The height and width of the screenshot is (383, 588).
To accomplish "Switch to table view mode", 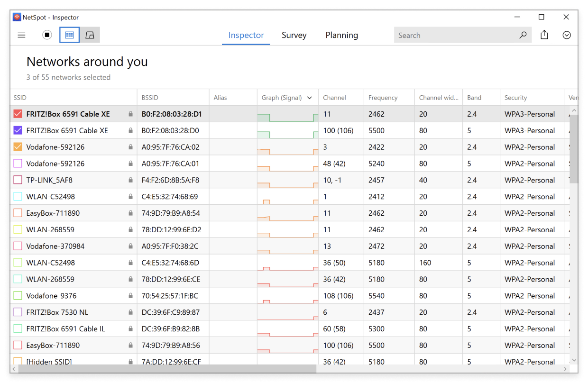I will (x=70, y=35).
